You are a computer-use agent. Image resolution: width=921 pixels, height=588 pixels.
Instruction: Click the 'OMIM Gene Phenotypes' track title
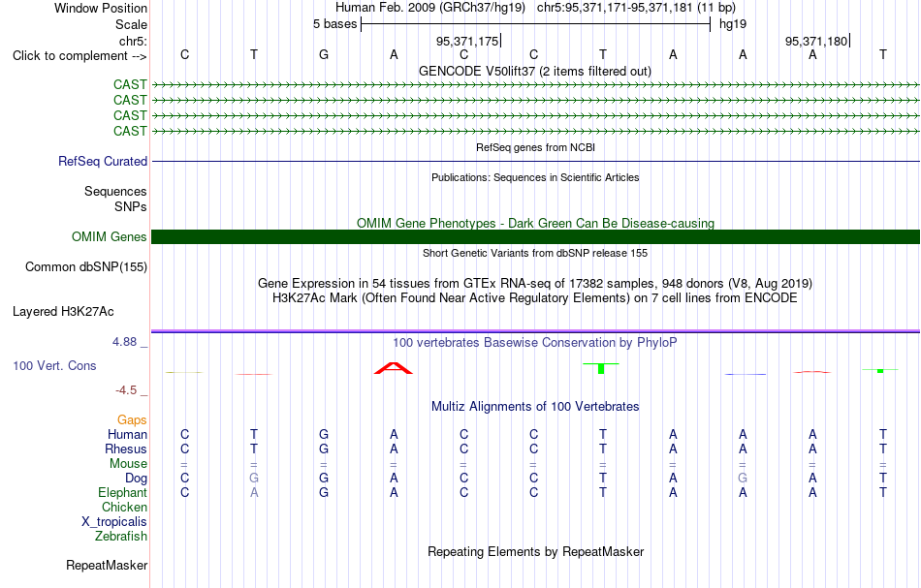click(x=536, y=224)
